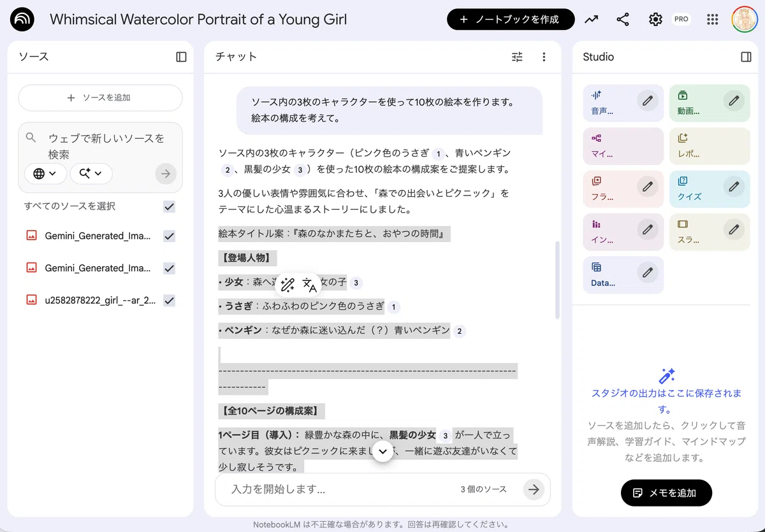
Task: Click the magic wand icon on selected text
Action: pos(288,284)
